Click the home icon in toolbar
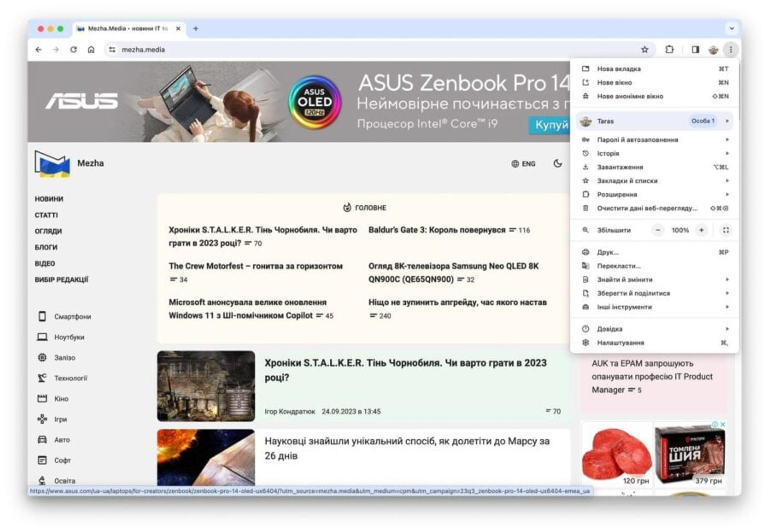Screen dimensions: 769x532 91,50
